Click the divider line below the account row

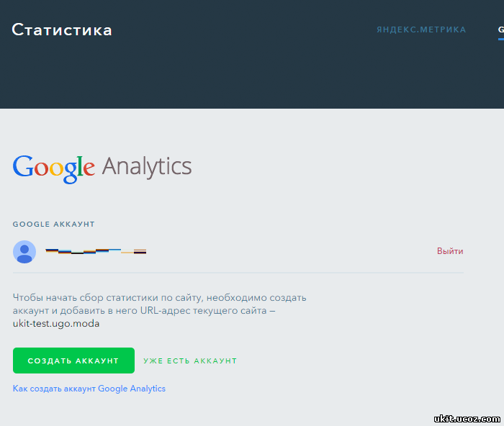point(238,273)
